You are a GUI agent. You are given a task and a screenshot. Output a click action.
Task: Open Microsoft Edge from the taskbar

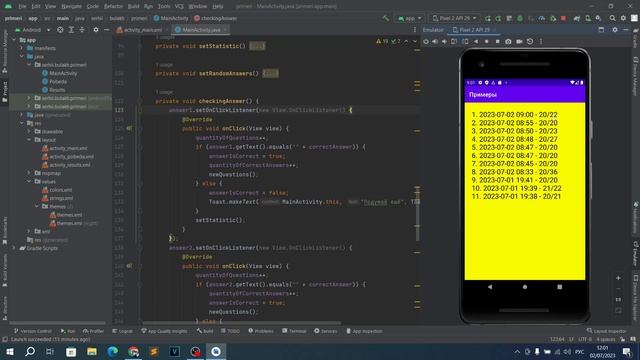(113, 351)
